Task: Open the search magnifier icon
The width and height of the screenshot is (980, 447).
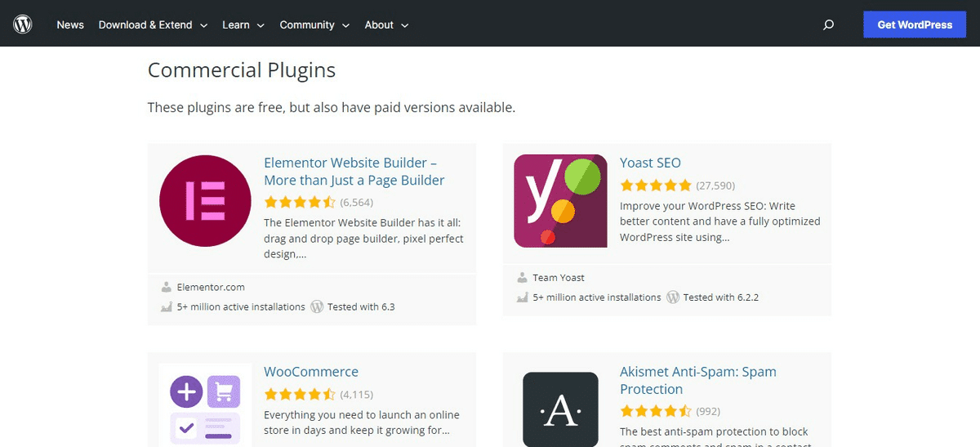Action: (x=828, y=25)
